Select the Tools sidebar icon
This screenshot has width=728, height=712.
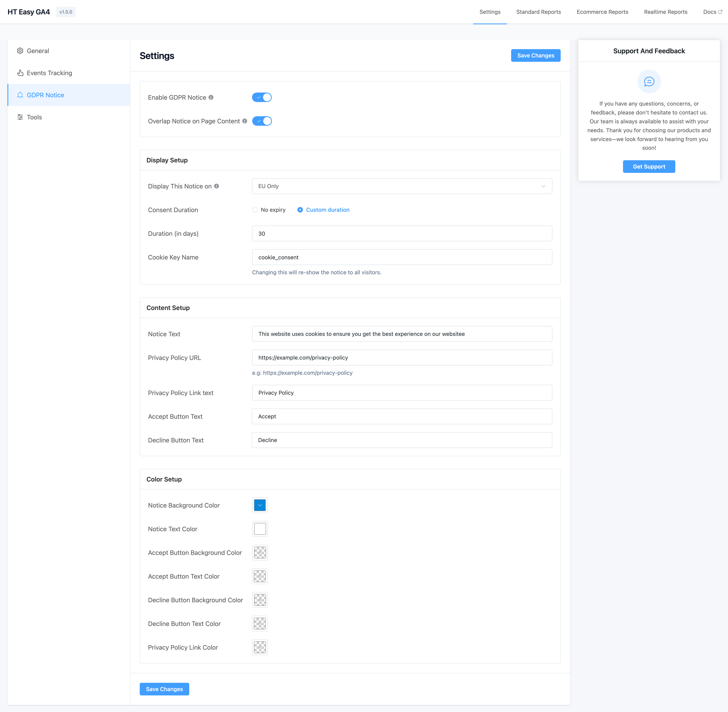21,117
